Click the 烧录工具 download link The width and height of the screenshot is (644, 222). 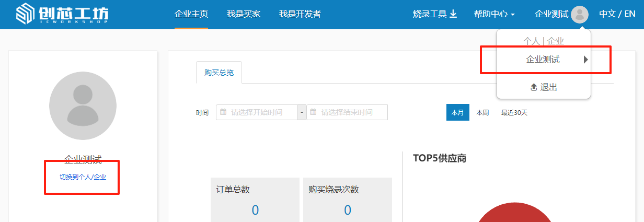pos(435,14)
